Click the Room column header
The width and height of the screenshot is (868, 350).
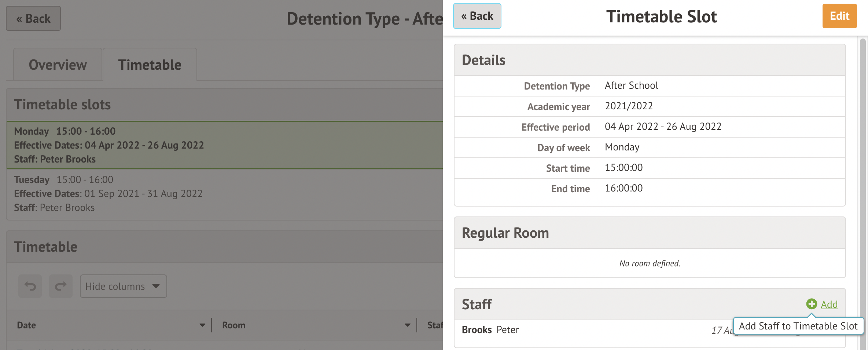[233, 325]
